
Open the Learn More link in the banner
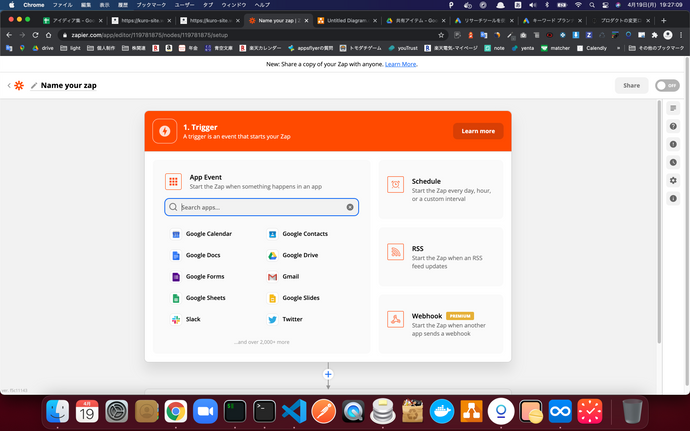(x=400, y=64)
